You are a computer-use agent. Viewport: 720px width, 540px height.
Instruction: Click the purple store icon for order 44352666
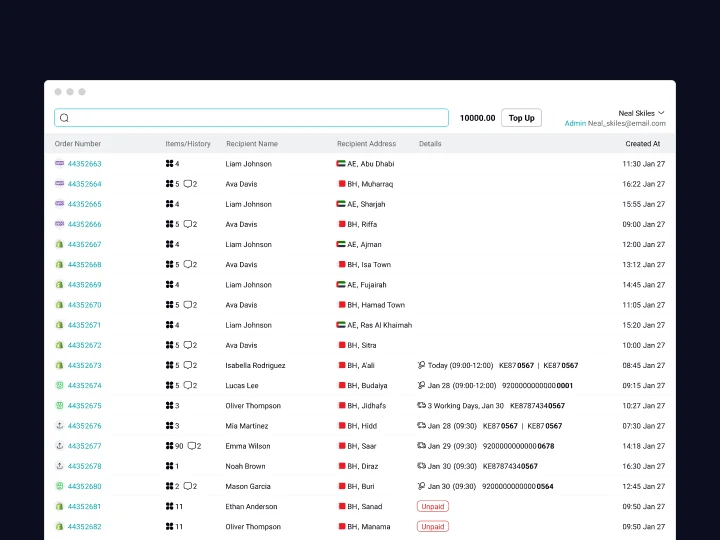coord(59,224)
